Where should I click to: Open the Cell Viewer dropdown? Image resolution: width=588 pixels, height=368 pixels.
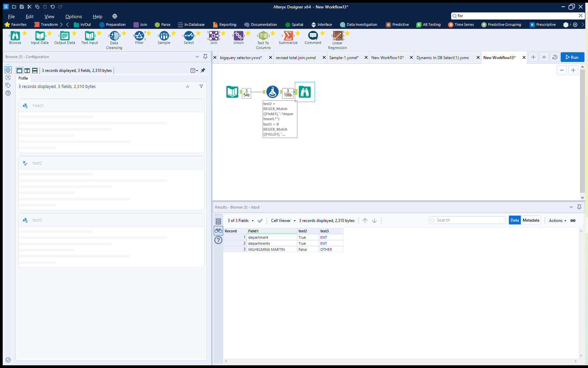(x=283, y=221)
